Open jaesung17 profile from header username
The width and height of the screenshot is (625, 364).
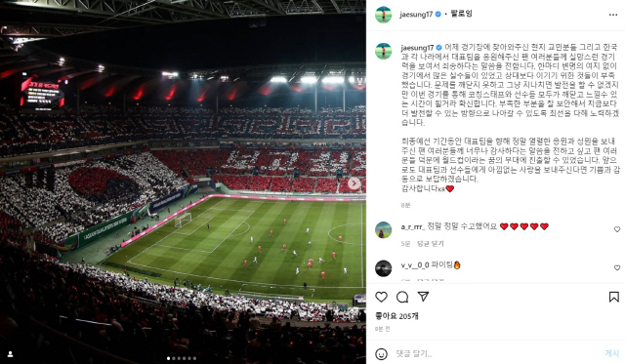tap(416, 15)
